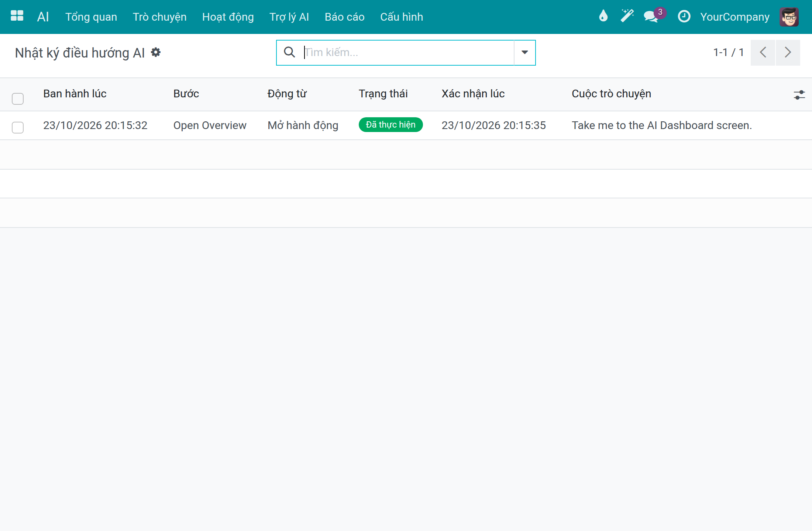Open the clock activities icon

pos(684,16)
